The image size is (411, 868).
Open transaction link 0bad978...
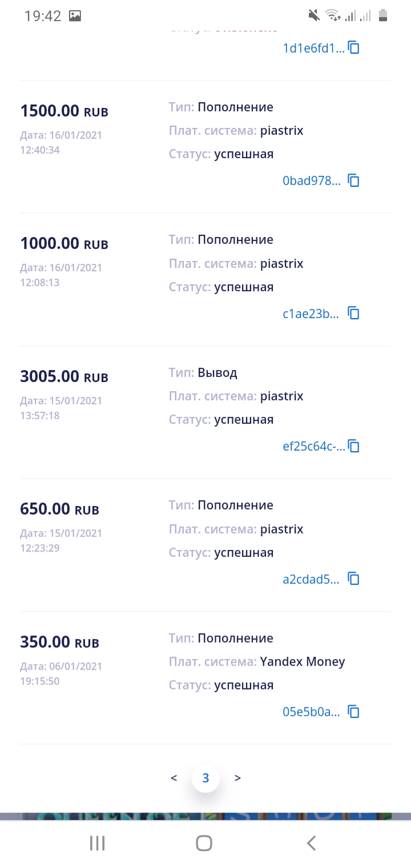(x=312, y=181)
